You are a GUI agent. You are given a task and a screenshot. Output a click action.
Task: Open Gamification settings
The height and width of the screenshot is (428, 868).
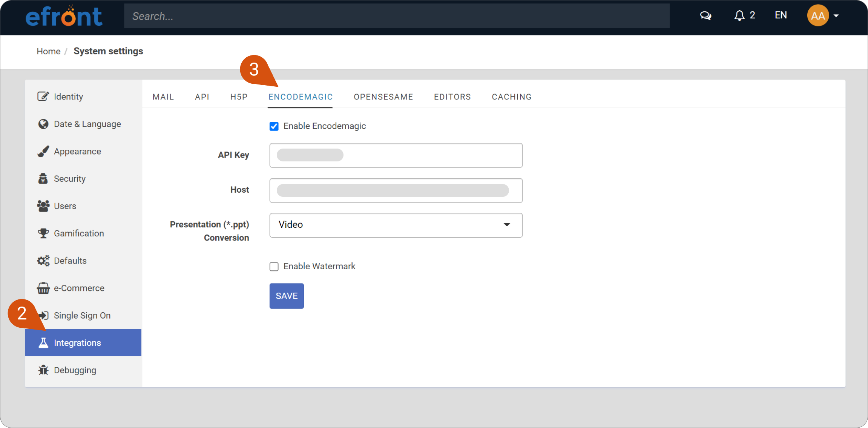83,233
